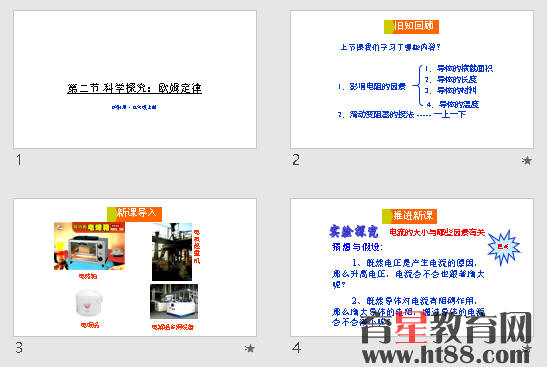Click the blue starburst shape on slide 4
The height and width of the screenshot is (367, 547).
[503, 247]
